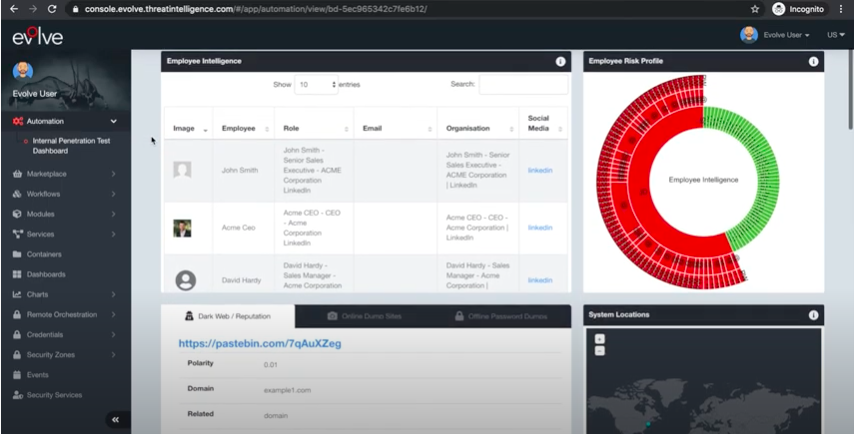The image size is (854, 434).
Task: Expand the Workflows submenu
Action: click(x=113, y=194)
